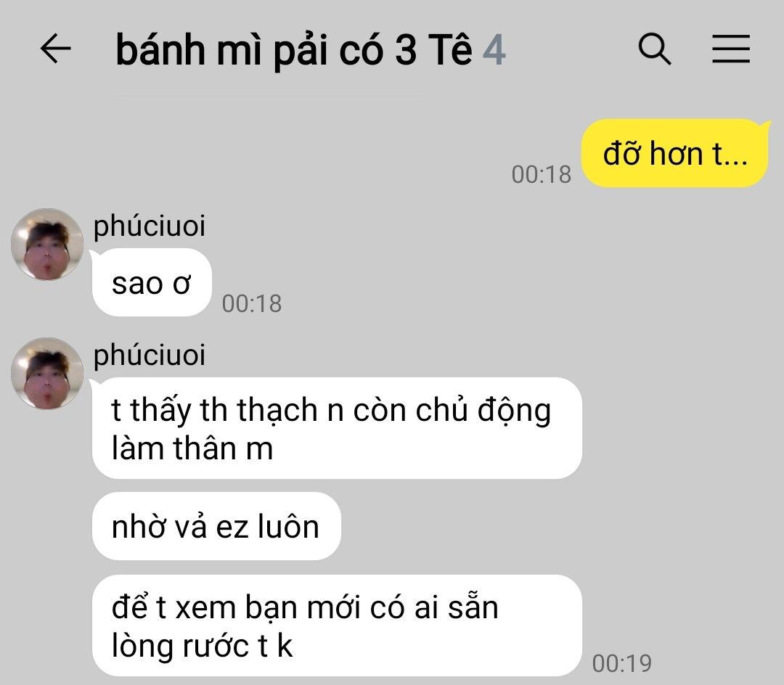Viewport: 784px width, 685px height.
Task: Select the sao ơ message bubble
Action: point(152,282)
